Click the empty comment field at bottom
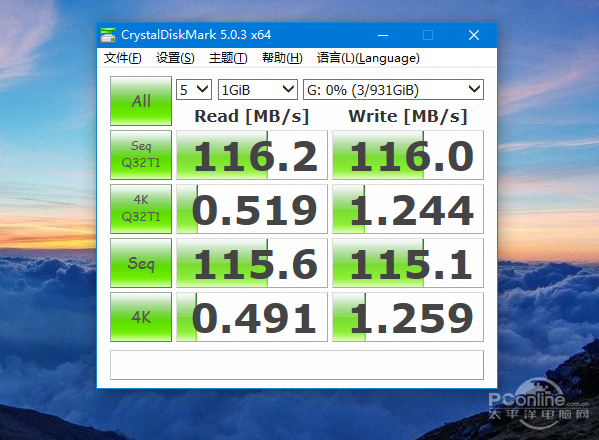The height and width of the screenshot is (440, 599). (297, 365)
